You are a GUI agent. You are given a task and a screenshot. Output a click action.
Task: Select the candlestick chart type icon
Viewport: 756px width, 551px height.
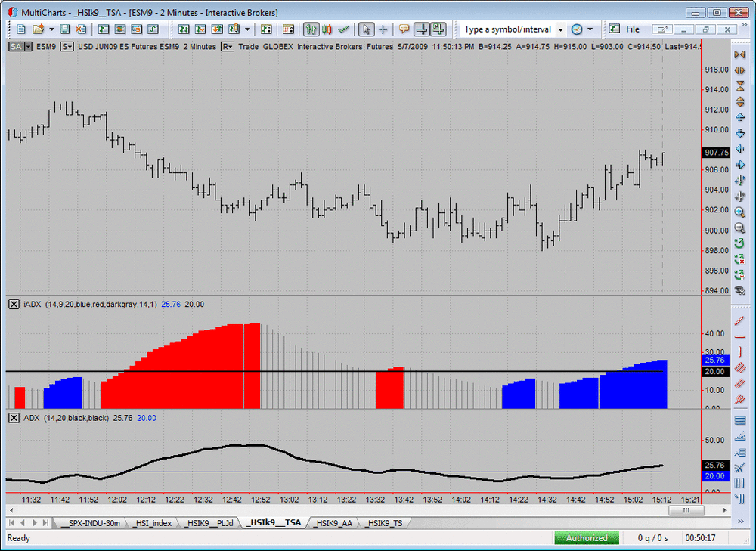[x=327, y=29]
